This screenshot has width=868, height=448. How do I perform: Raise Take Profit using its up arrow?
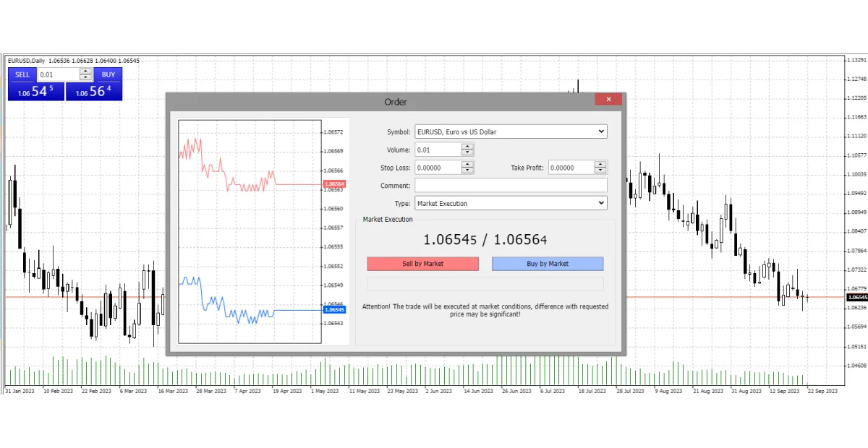[600, 164]
